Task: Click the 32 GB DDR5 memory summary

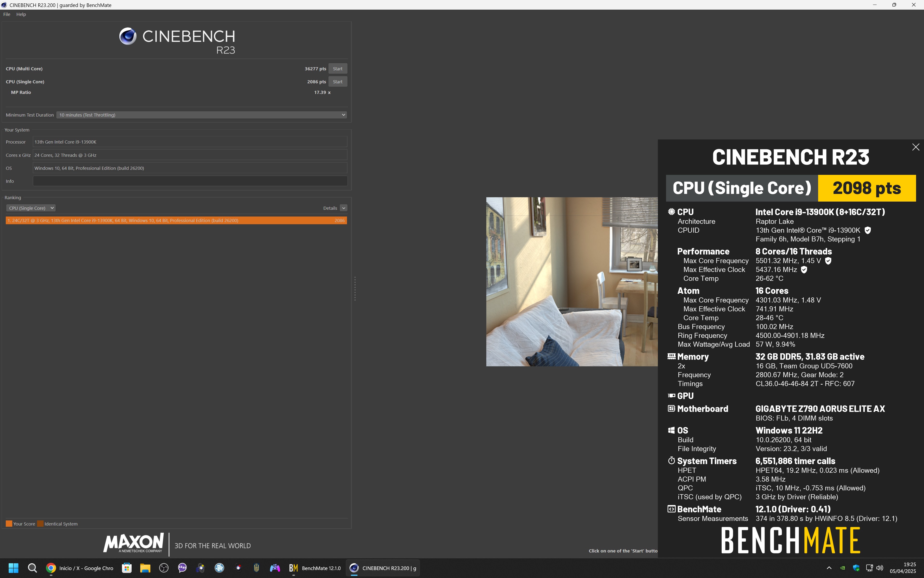Action: [x=809, y=357]
